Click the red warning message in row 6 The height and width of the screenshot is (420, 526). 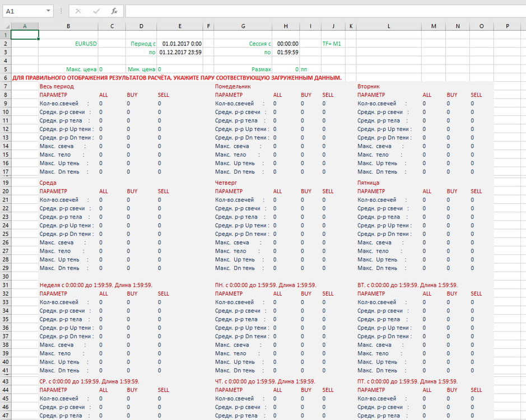pos(177,78)
